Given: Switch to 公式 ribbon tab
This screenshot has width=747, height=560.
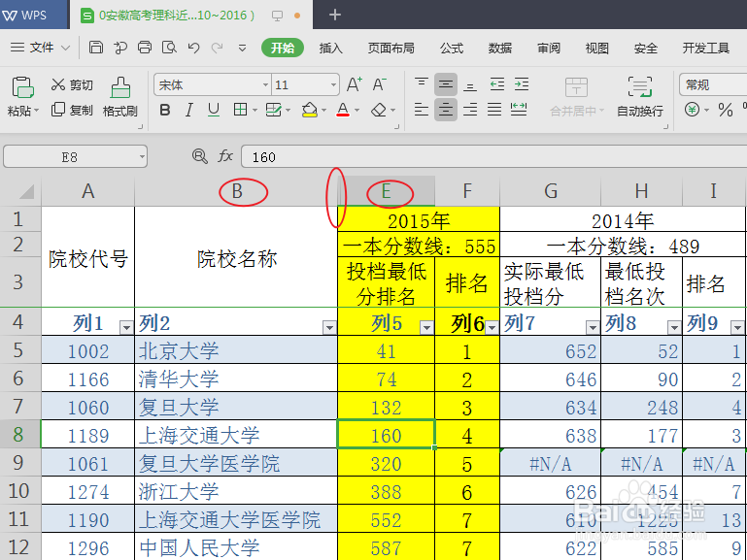Looking at the screenshot, I should [x=451, y=48].
